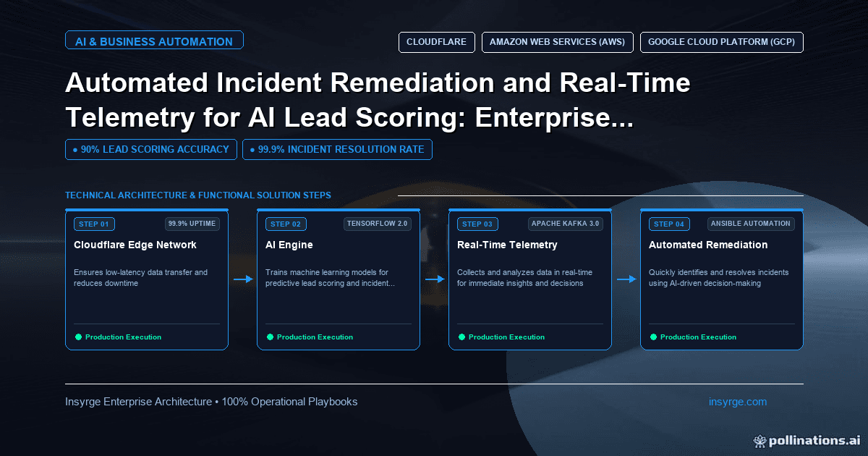Click the Automated Incident Remediation headline

(378, 101)
